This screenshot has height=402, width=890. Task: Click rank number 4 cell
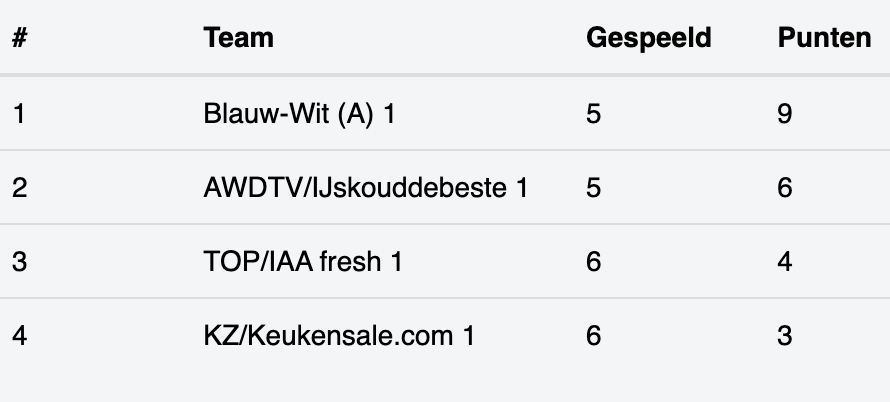19,335
